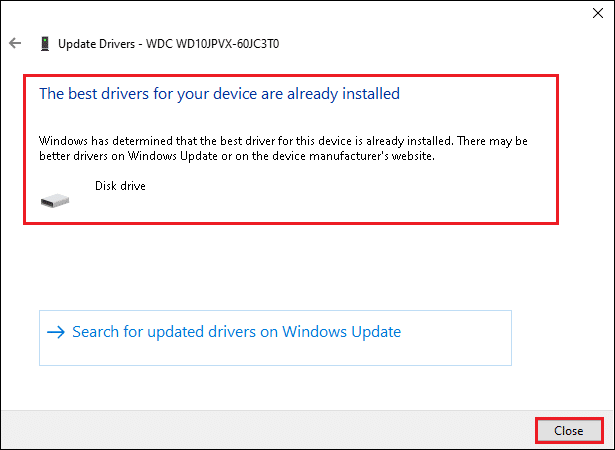Click the grey disk drive icon
This screenshot has height=450, width=615.
(x=56, y=199)
